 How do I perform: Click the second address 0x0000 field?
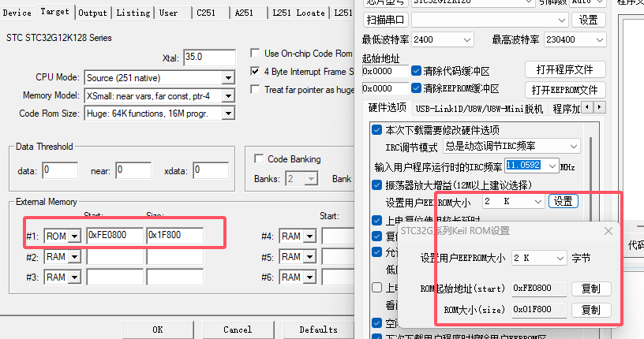[x=385, y=88]
